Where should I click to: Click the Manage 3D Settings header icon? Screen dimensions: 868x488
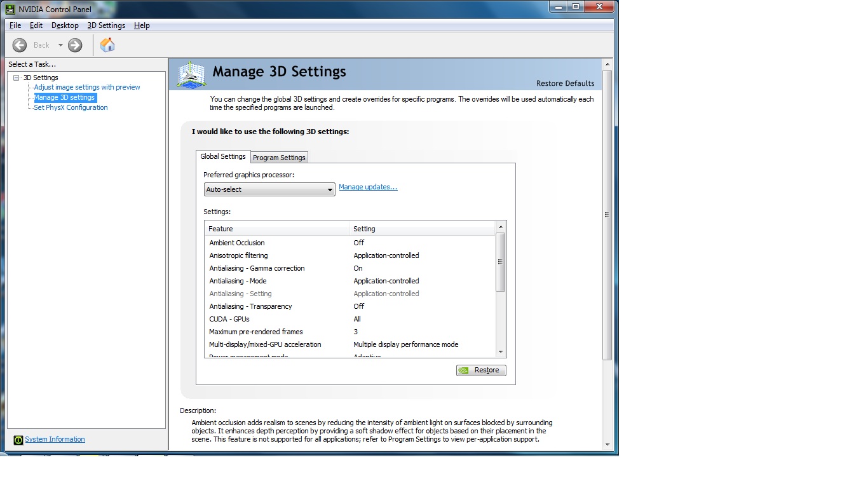coord(191,75)
